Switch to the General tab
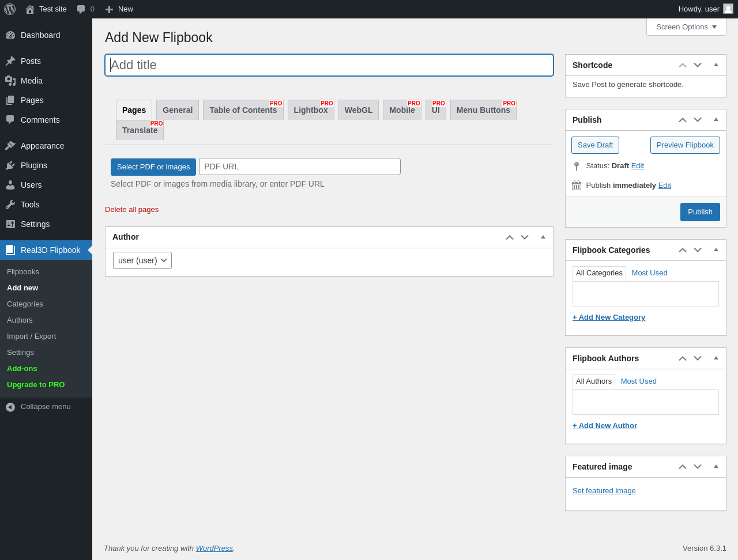Viewport: 738px width, 560px height. pyautogui.click(x=178, y=110)
